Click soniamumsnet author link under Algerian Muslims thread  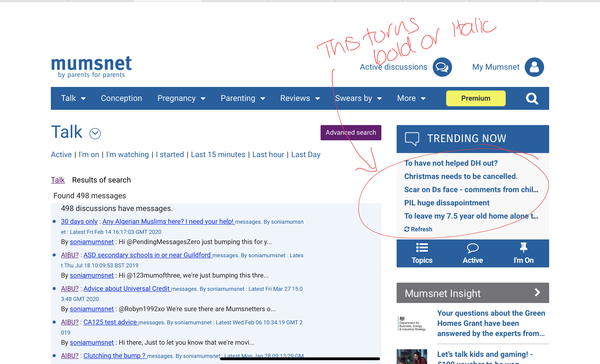[92, 242]
